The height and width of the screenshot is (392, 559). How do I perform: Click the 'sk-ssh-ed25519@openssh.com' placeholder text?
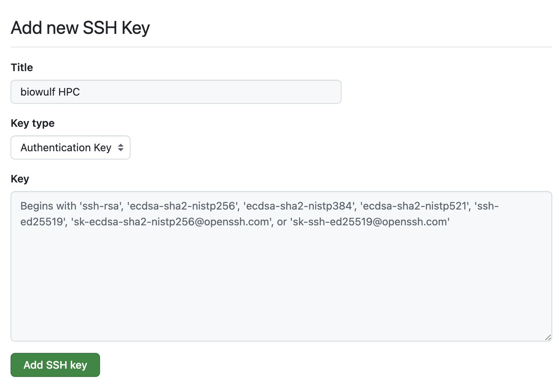point(370,222)
